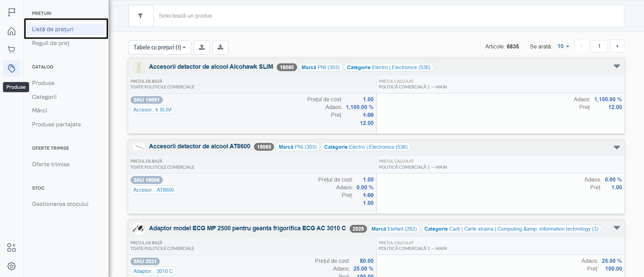Viewport: 644px width, 277px height.
Task: Click the Adaptor ECG MP 2500 product thumbnail
Action: (x=138, y=229)
